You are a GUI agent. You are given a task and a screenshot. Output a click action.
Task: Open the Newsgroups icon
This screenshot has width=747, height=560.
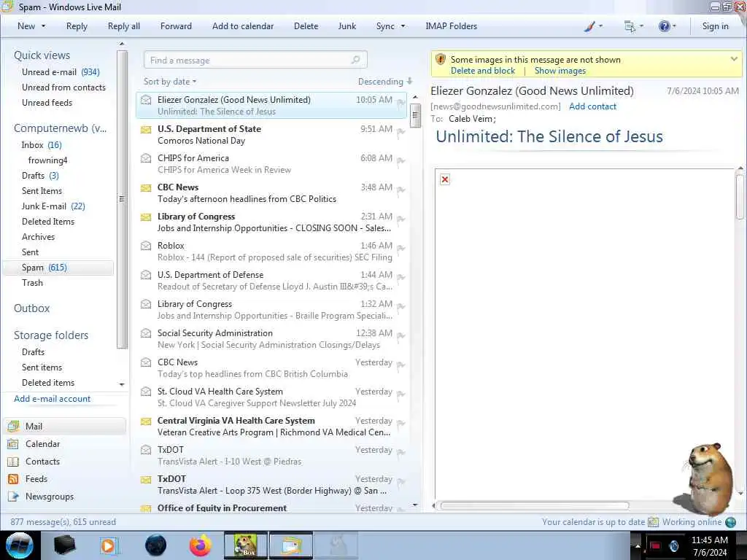tap(13, 497)
